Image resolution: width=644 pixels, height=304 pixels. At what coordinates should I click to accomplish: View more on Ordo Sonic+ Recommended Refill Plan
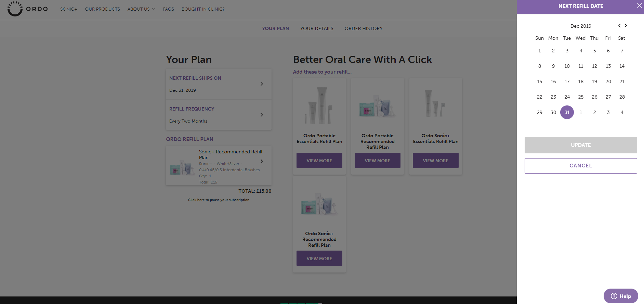pyautogui.click(x=319, y=258)
